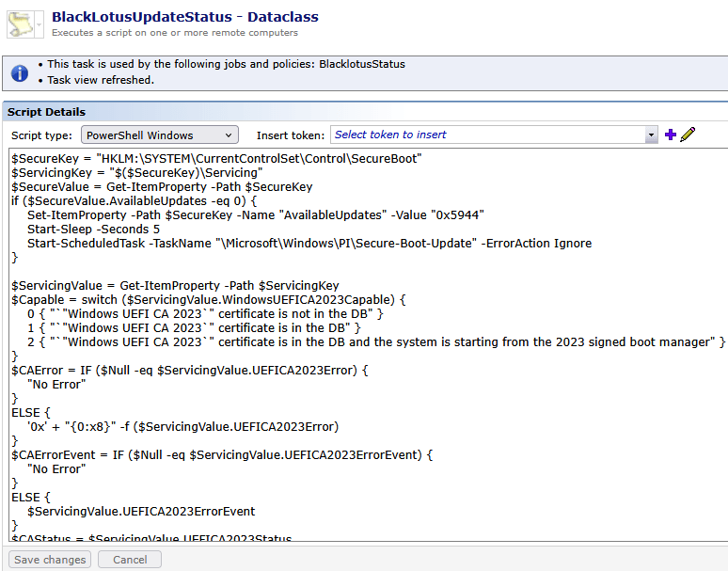Screen dimensions: 728x571
Task: Click the purple plus add token icon
Action: [671, 135]
